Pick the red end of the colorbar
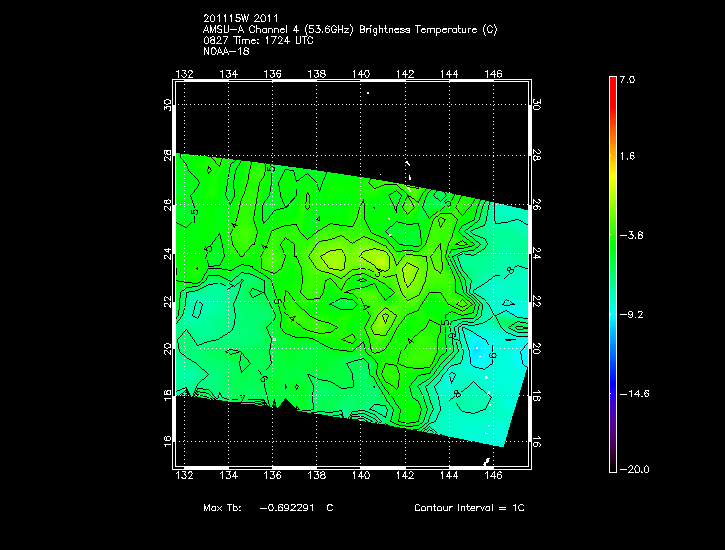Image resolution: width=725 pixels, height=550 pixels. point(612,84)
